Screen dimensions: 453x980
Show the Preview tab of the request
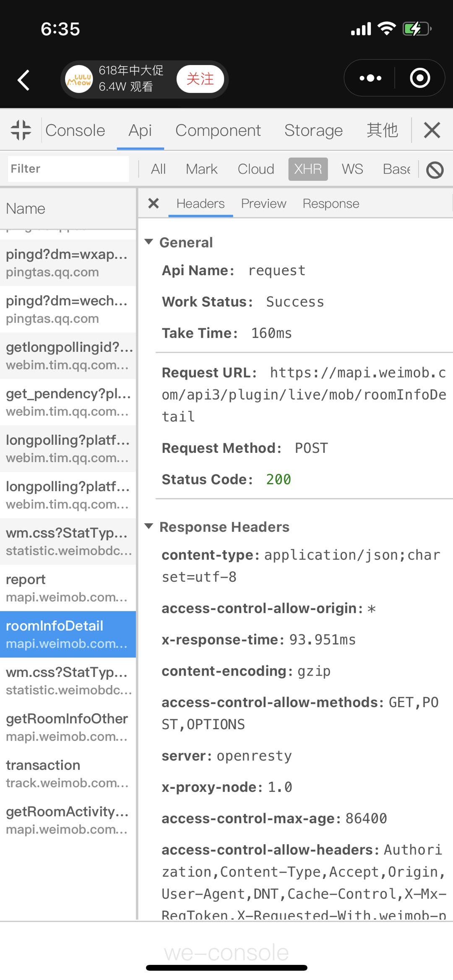(x=263, y=203)
